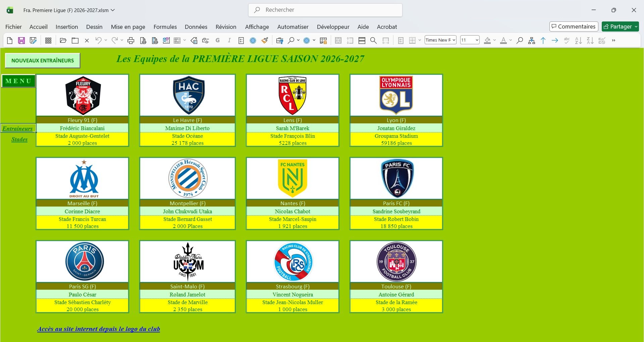Apply fill color with the paint bucket
644x342 pixels.
coord(487,41)
